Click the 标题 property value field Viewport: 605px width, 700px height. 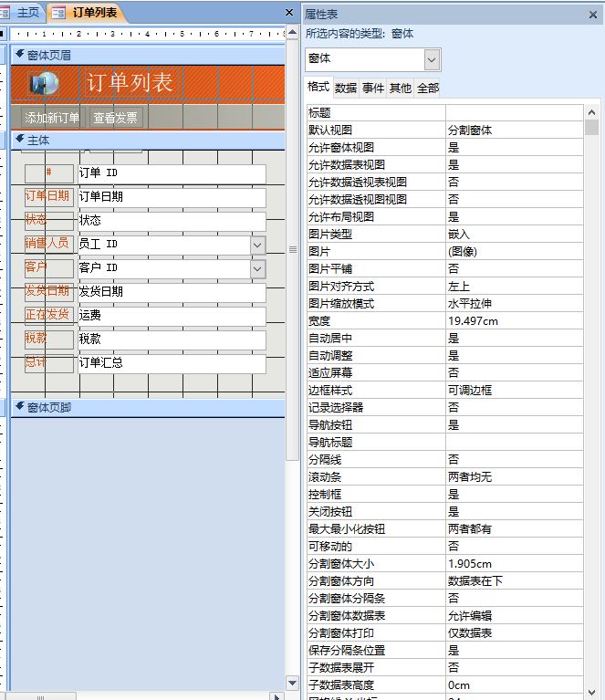click(x=514, y=113)
